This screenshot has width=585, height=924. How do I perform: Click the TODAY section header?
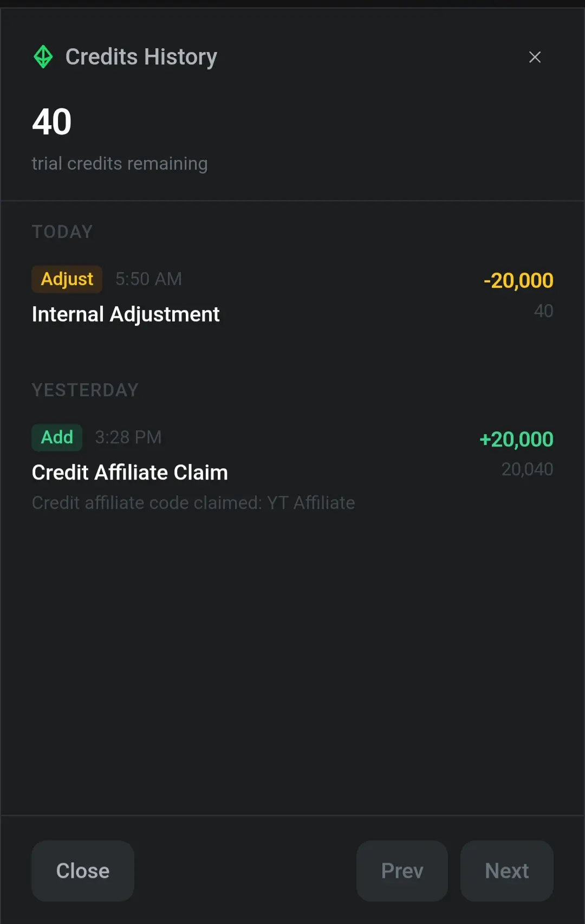[62, 232]
